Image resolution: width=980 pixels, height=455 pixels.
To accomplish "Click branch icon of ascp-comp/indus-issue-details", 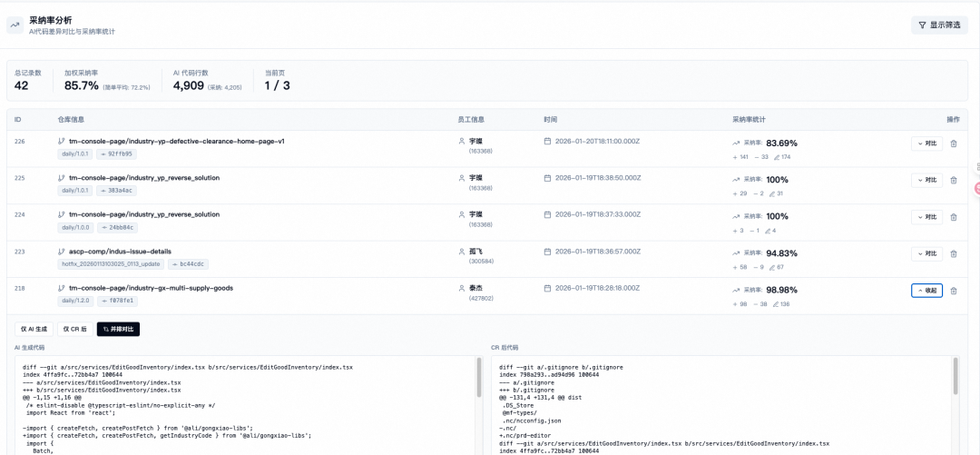I will point(62,251).
